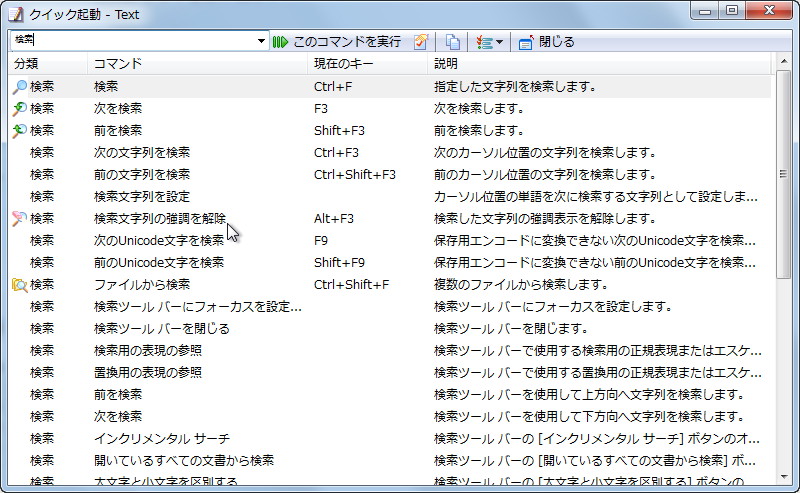Click the scrollbar down arrow
The image size is (800, 493).
pos(784,477)
